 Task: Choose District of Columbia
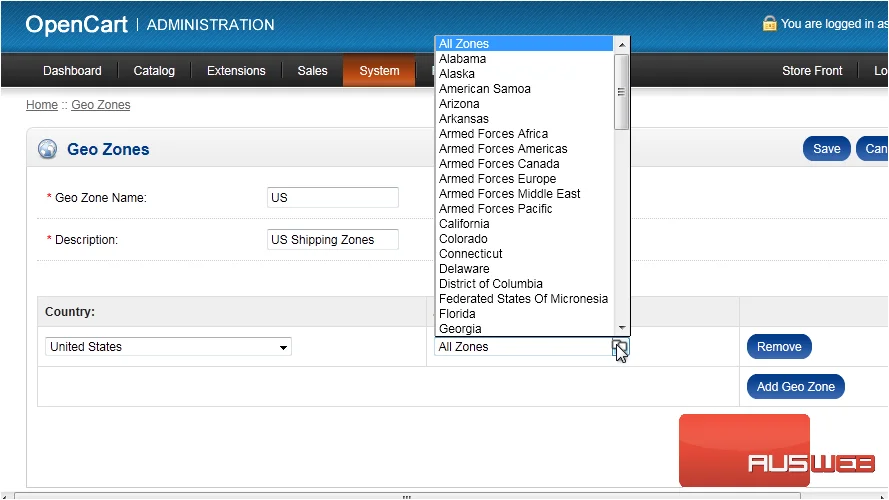[x=524, y=284]
